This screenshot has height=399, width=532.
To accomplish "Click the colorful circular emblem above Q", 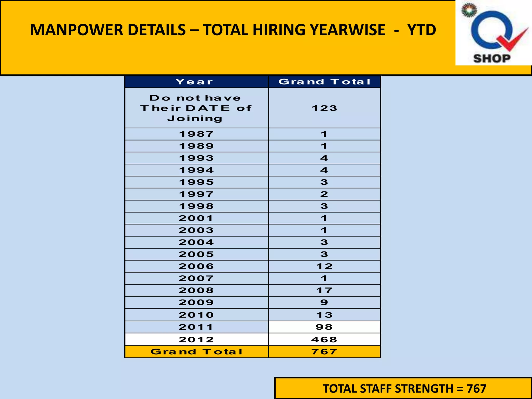I will coord(469,10).
